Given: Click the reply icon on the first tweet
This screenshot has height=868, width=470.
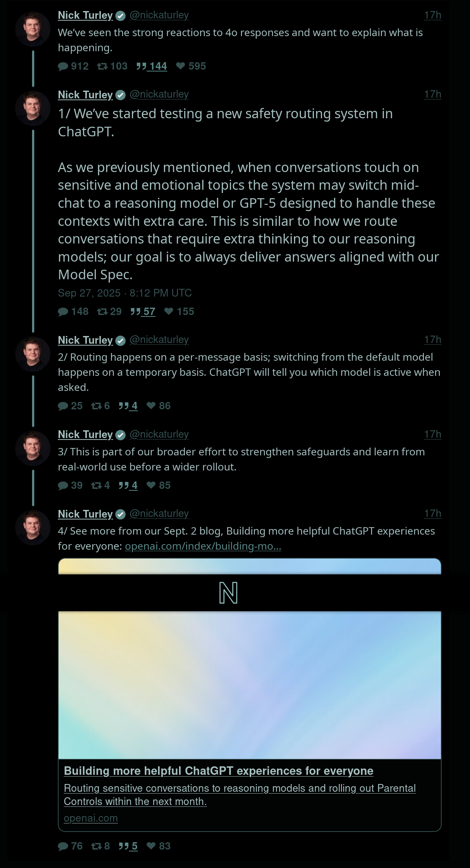Looking at the screenshot, I should (x=63, y=66).
